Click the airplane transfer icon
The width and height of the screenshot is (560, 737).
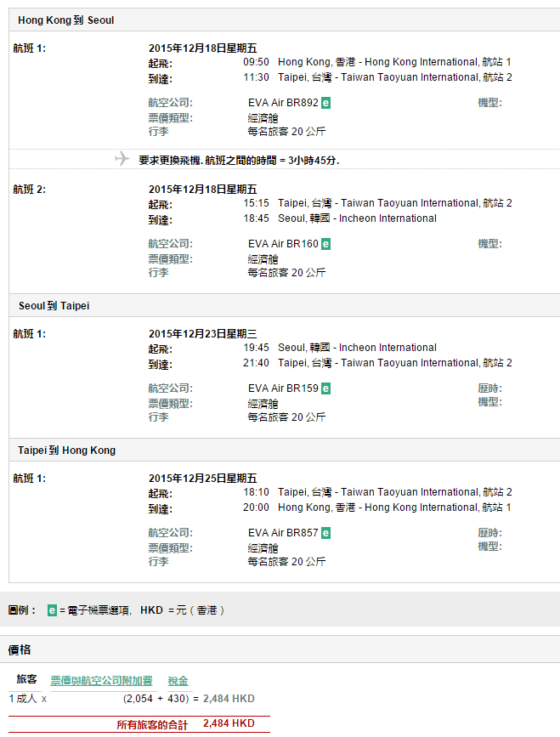click(122, 159)
